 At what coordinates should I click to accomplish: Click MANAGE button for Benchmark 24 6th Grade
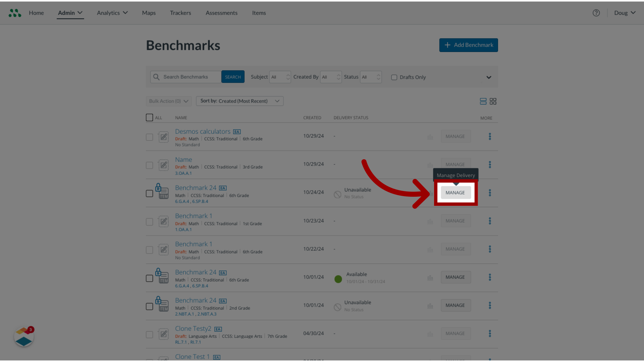[455, 192]
